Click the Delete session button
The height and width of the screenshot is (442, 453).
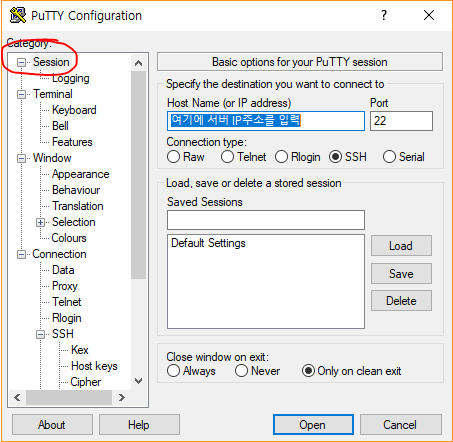tap(401, 301)
